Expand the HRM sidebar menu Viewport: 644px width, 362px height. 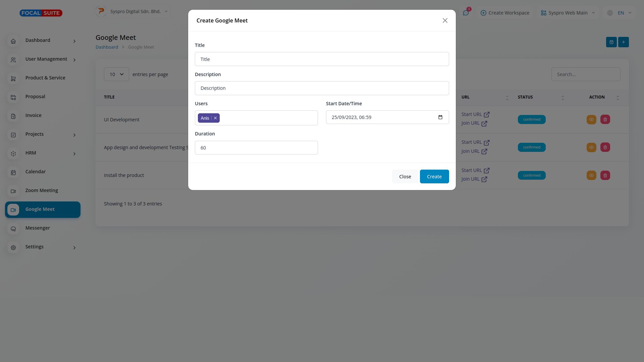click(x=43, y=153)
